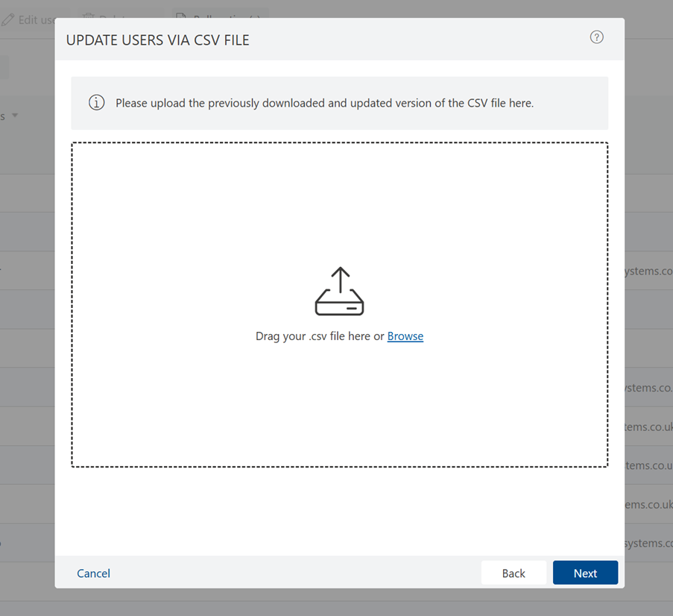Viewport: 673px width, 616px height.
Task: Click the file upload arrow icon in the drop zone
Action: tap(339, 291)
